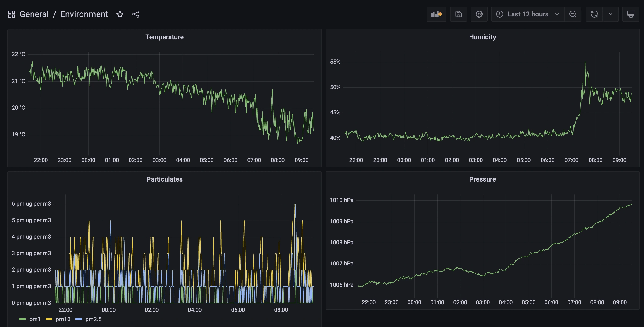Viewport: 644px width, 327px height.
Task: Share the dashboard via the share icon
Action: (136, 14)
